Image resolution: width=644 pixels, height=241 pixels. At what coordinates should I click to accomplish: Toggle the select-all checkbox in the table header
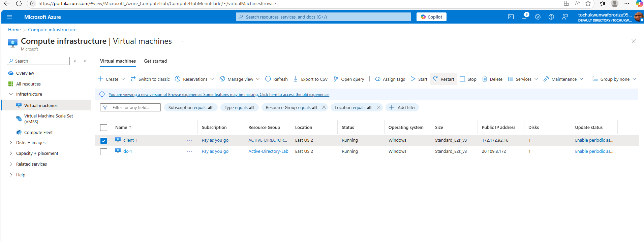pos(103,128)
